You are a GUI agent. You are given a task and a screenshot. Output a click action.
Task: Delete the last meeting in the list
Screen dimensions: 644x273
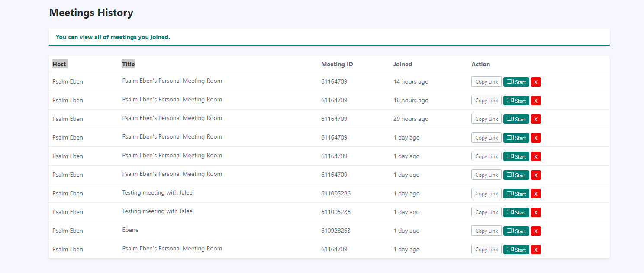[x=536, y=250]
